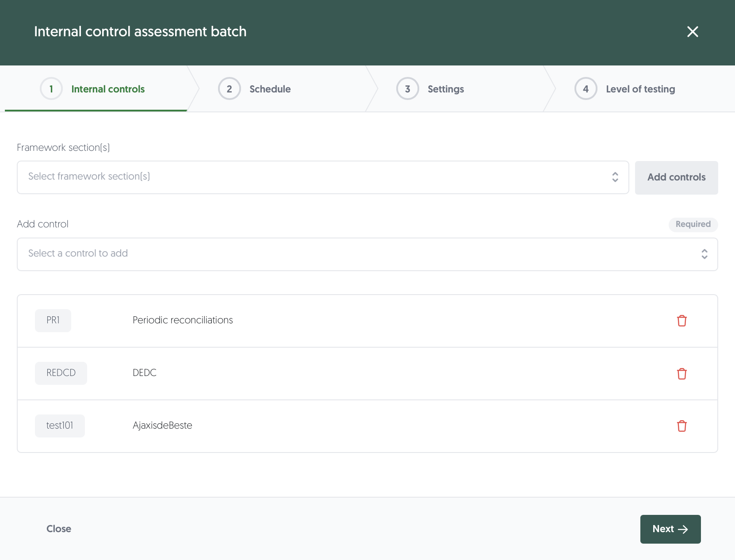Click the AjaxisdeBeste control name
Viewport: 735px width, 560px height.
pos(162,426)
